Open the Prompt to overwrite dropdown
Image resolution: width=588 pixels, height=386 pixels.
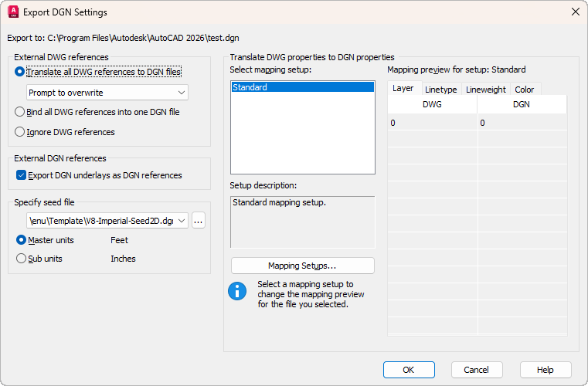[x=107, y=93]
